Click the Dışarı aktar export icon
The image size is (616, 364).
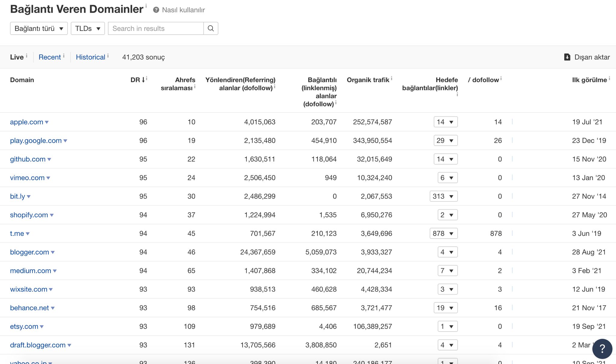[567, 57]
